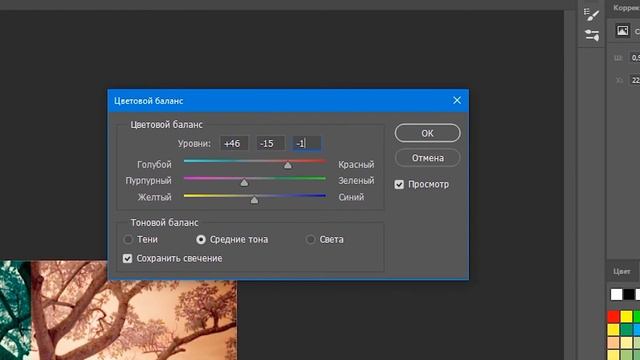
Task: Select the Света radio button
Action: click(x=310, y=240)
